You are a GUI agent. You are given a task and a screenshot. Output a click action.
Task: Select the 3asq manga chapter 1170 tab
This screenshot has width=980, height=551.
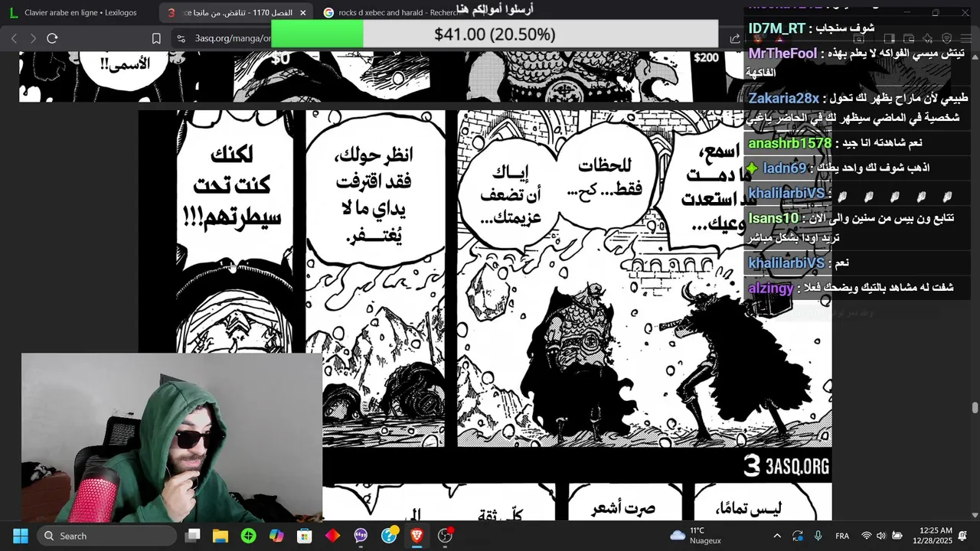point(236,13)
